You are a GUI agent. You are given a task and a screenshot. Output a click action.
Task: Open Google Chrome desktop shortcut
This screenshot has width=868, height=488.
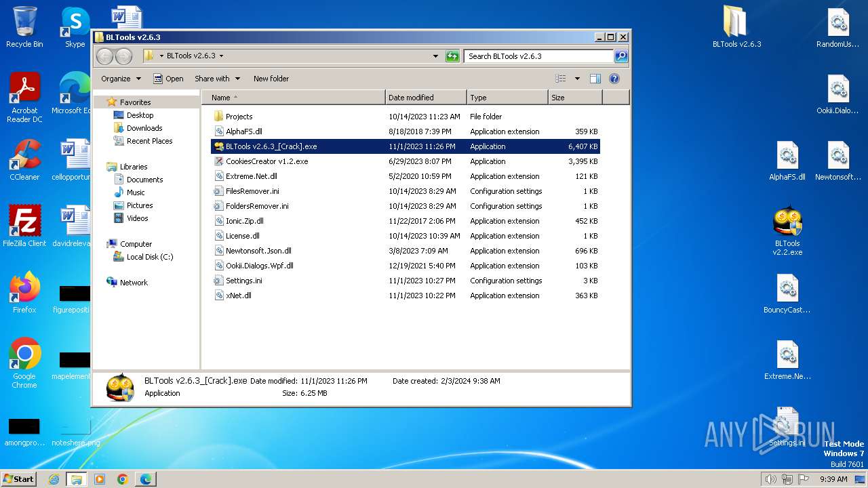24,363
